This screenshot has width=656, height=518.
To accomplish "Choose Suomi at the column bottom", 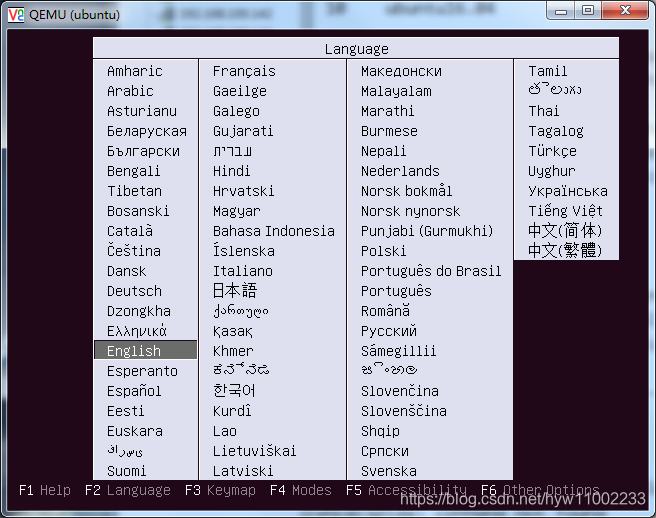I will point(126,471).
